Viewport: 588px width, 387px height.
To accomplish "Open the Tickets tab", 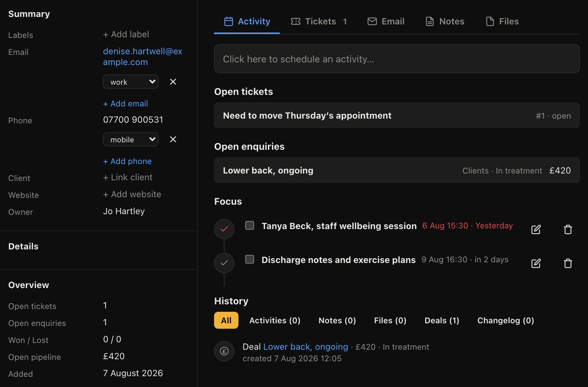I will (319, 21).
